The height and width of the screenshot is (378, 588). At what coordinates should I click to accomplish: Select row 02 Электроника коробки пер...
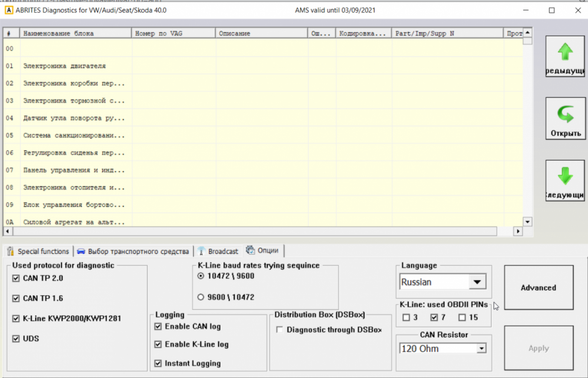coord(263,83)
